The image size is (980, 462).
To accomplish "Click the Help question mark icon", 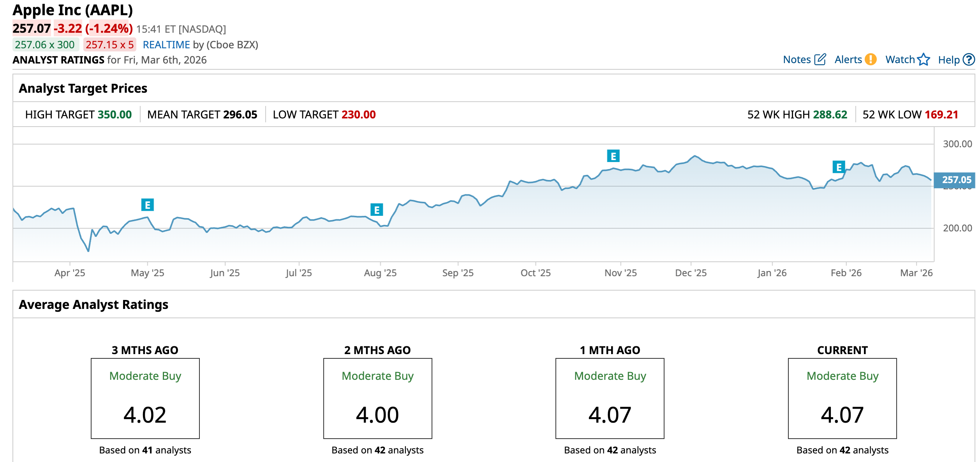I will click(969, 60).
